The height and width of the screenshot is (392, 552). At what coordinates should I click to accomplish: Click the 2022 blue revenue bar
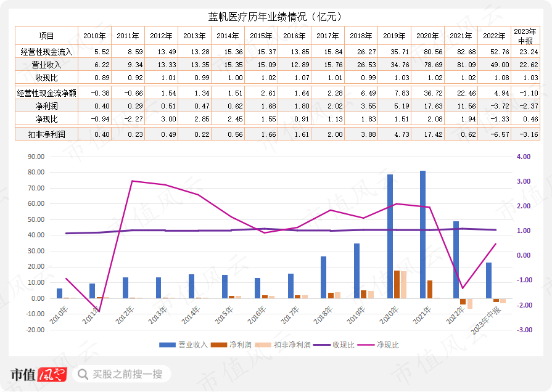[x=456, y=259]
